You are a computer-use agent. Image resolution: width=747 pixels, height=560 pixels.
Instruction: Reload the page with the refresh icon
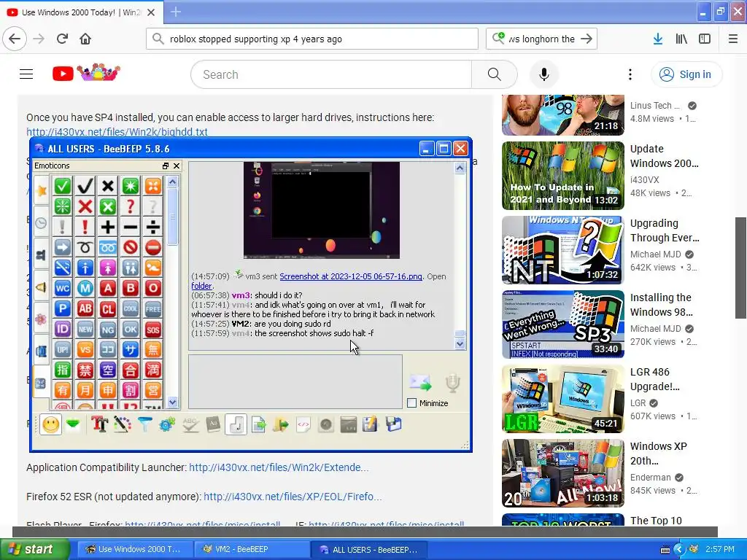[x=63, y=39]
